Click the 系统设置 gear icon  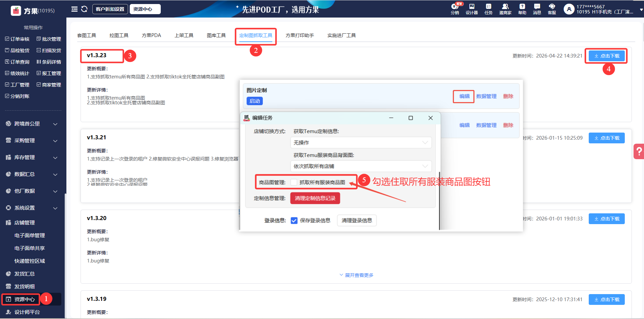point(8,208)
